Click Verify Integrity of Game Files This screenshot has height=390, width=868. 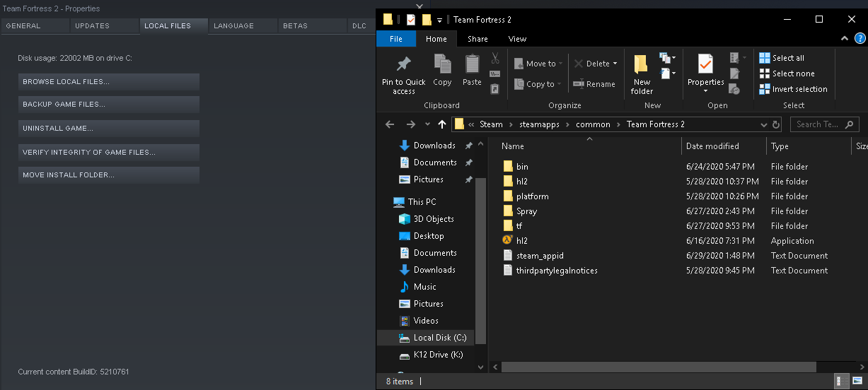click(109, 153)
